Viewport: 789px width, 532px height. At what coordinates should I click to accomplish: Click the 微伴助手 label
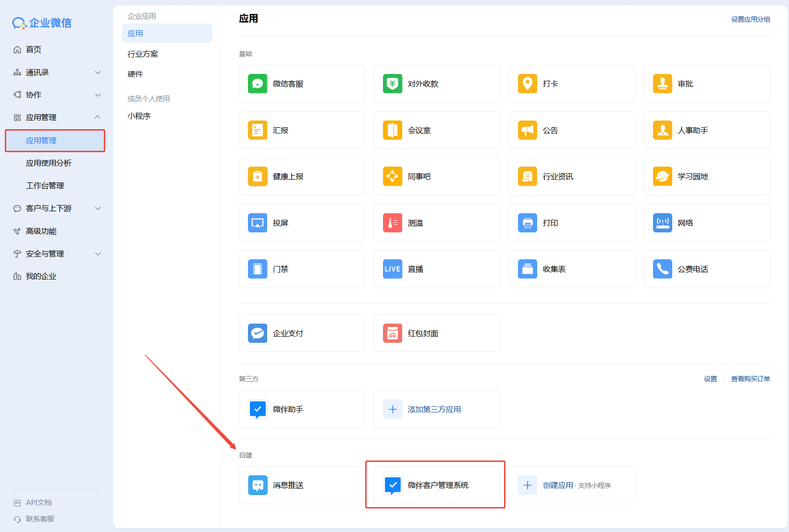(x=288, y=409)
